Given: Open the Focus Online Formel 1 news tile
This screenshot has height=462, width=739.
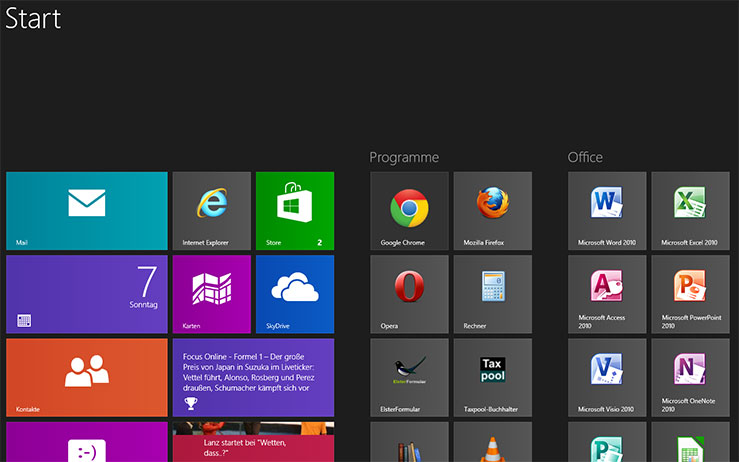Looking at the screenshot, I should (254, 378).
